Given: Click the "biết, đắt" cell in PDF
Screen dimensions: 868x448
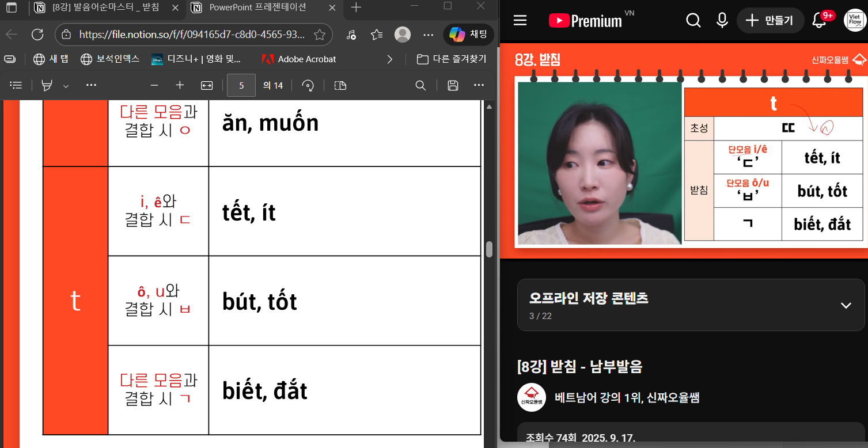Looking at the screenshot, I should coord(344,390).
